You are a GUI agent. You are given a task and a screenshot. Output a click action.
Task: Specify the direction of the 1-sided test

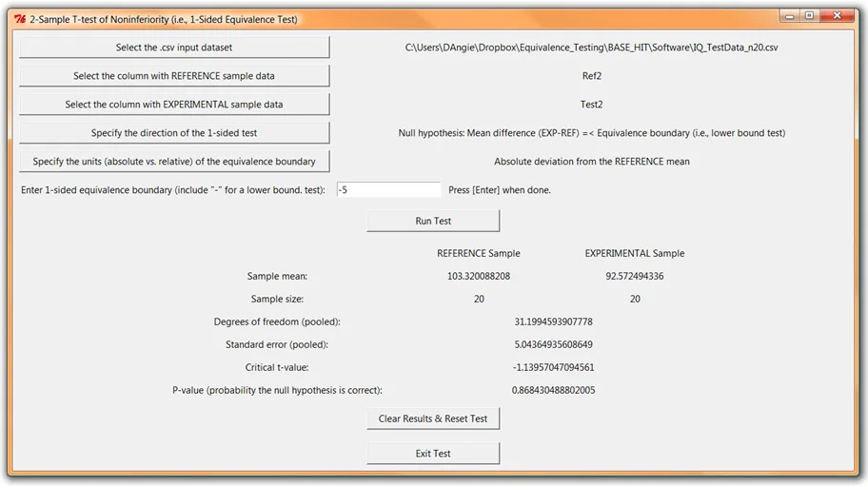(174, 133)
